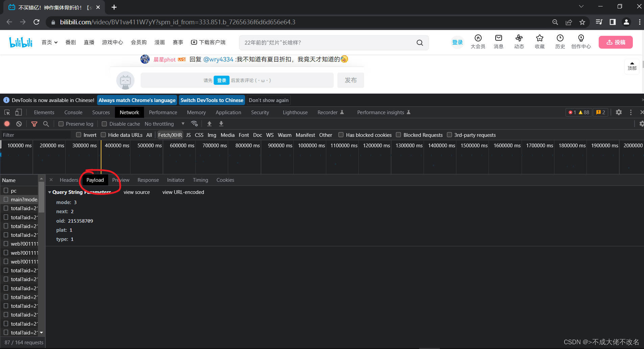Open the Sources panel
Image resolution: width=644 pixels, height=349 pixels.
(x=101, y=113)
